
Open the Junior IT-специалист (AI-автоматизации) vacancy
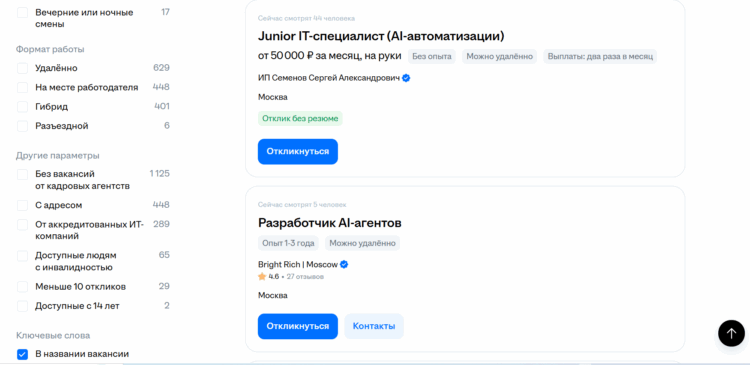point(381,36)
